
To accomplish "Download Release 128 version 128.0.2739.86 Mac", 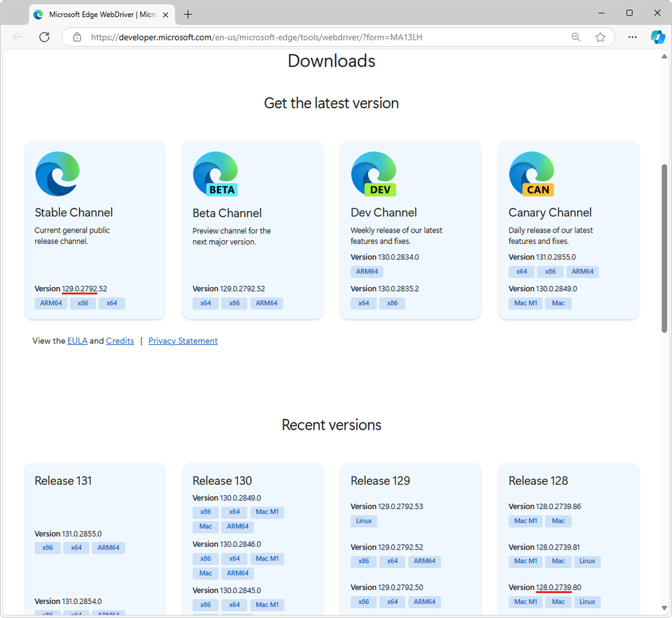I will click(x=558, y=521).
